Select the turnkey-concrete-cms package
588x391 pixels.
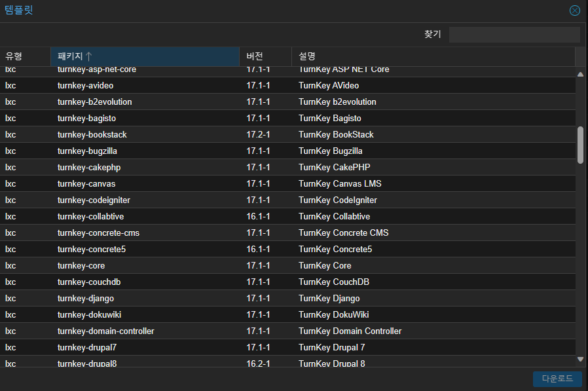tap(98, 233)
